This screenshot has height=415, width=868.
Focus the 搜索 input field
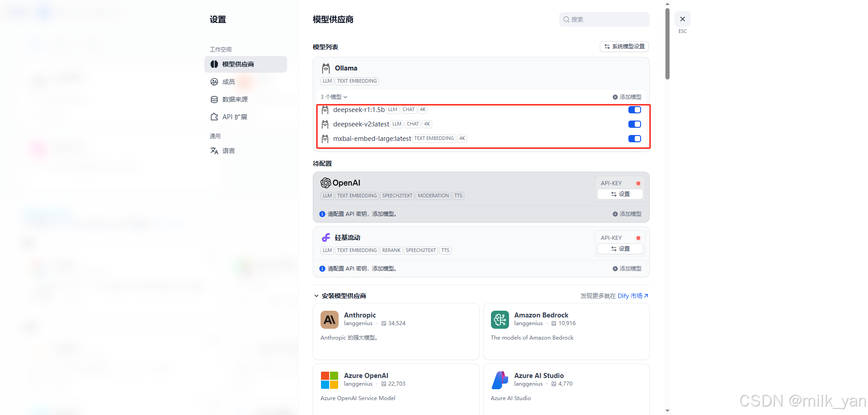[x=604, y=19]
